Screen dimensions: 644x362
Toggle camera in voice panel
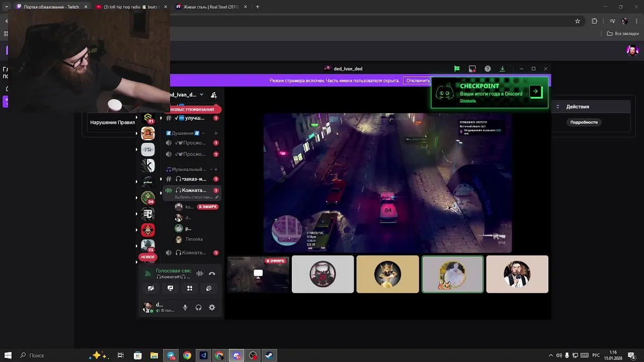151,288
